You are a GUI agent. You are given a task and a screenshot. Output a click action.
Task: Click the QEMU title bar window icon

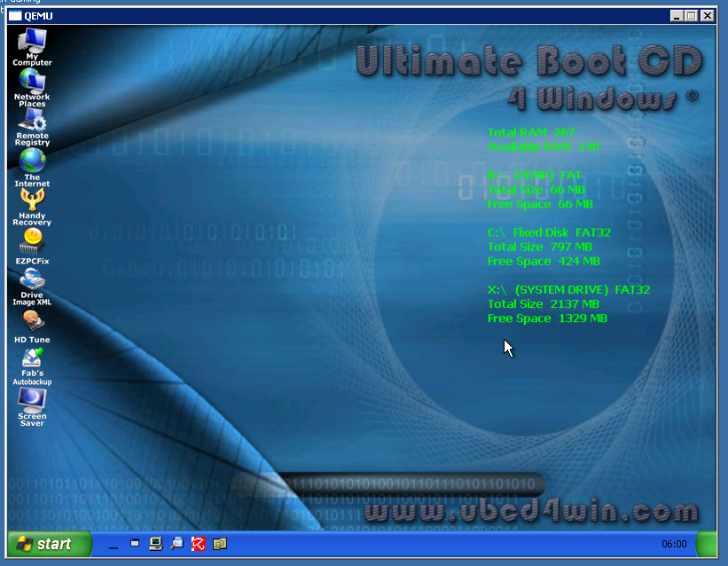point(15,16)
